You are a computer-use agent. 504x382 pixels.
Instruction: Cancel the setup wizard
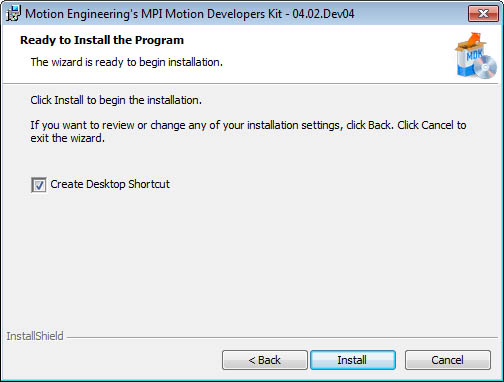448,360
